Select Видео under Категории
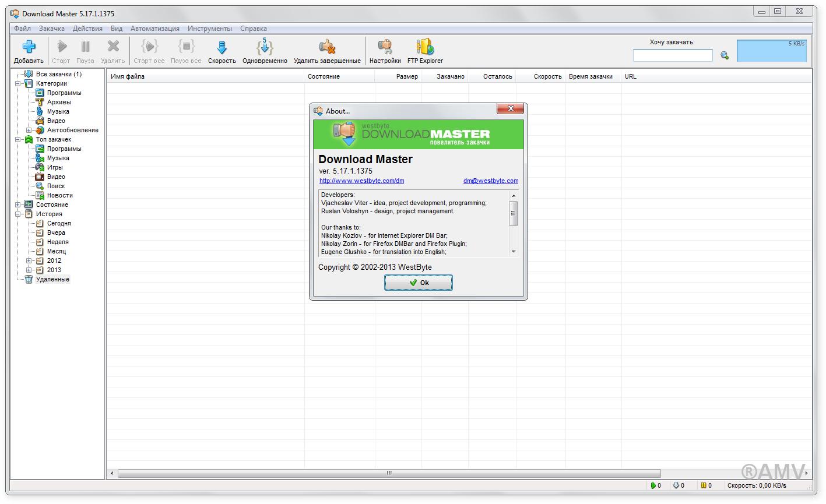Screen dimensions: 826x504 pyautogui.click(x=56, y=121)
